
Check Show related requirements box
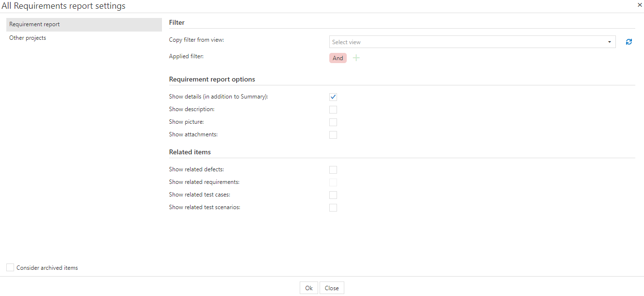click(333, 182)
